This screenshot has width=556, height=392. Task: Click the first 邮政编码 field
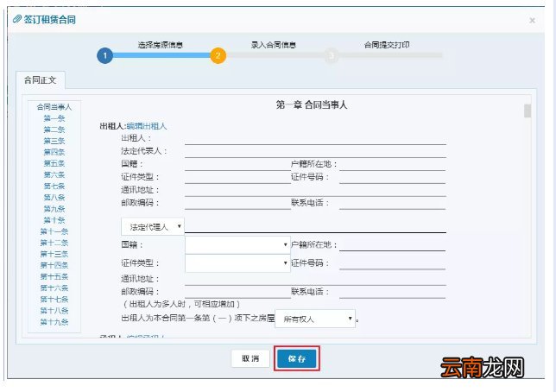(237, 205)
